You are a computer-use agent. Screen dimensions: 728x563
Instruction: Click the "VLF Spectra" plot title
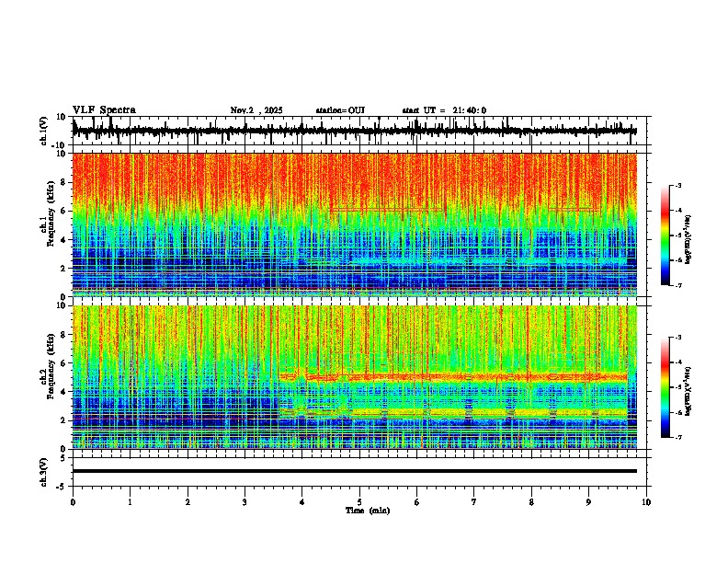click(x=104, y=110)
